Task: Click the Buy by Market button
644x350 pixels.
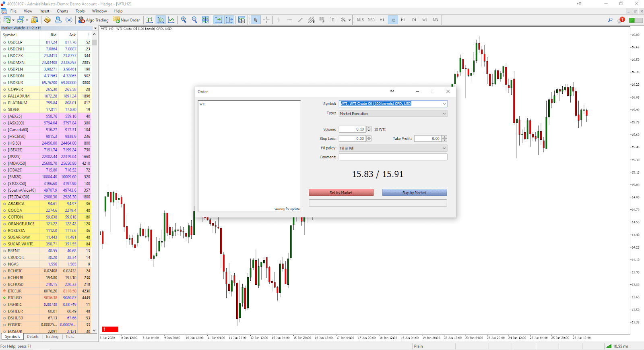Action: 414,193
